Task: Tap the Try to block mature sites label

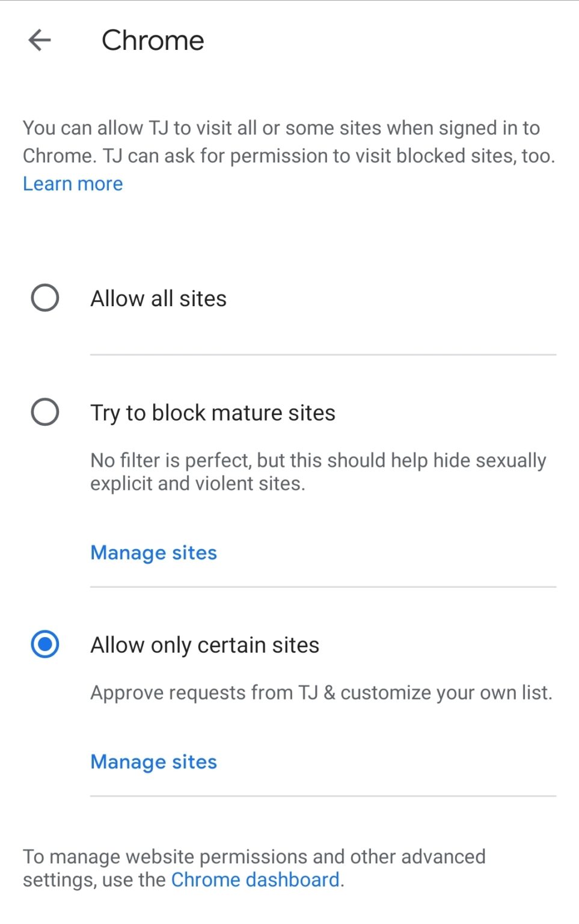Action: click(213, 411)
